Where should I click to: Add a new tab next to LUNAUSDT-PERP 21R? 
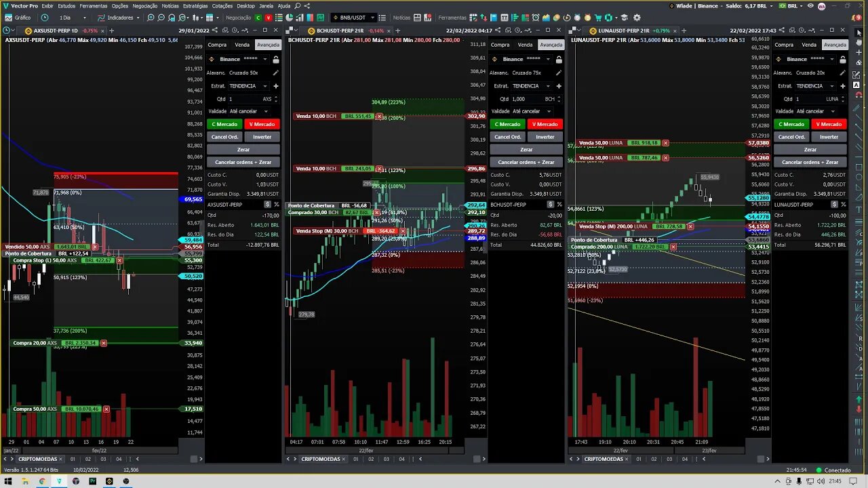point(684,30)
